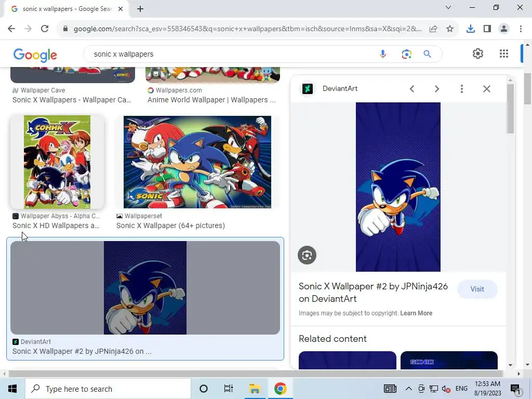Select the Russian Sonic X poster thumbnail
Viewport: 532px width, 399px height.
tap(57, 162)
